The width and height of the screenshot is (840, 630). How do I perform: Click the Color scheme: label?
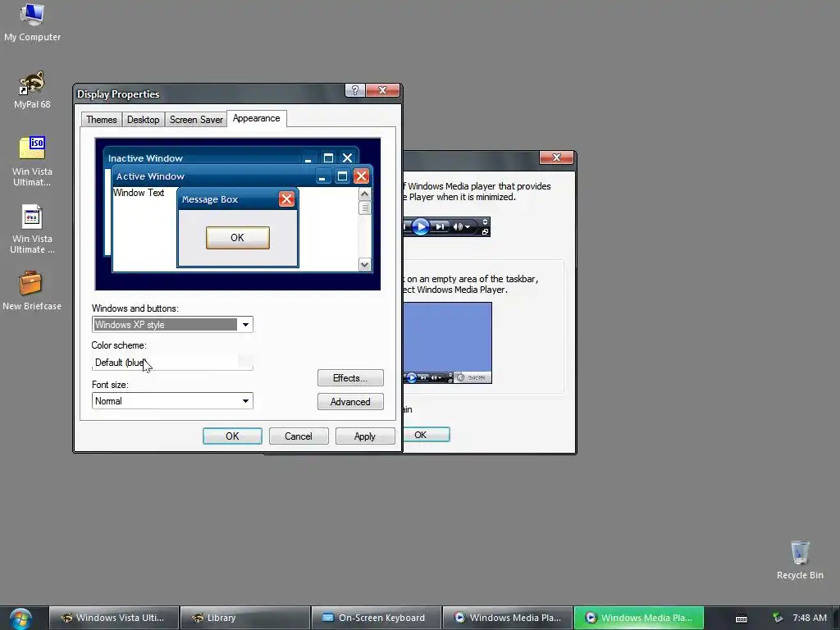[x=118, y=345]
